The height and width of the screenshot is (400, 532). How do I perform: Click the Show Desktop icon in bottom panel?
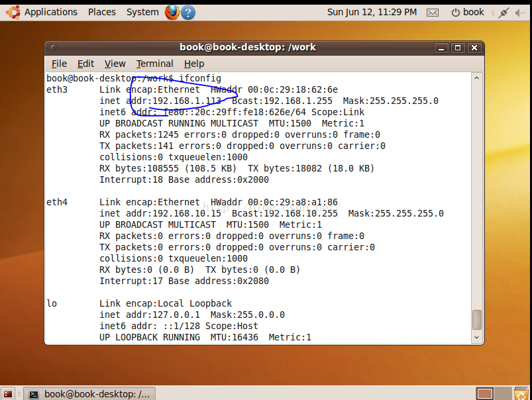point(8,394)
